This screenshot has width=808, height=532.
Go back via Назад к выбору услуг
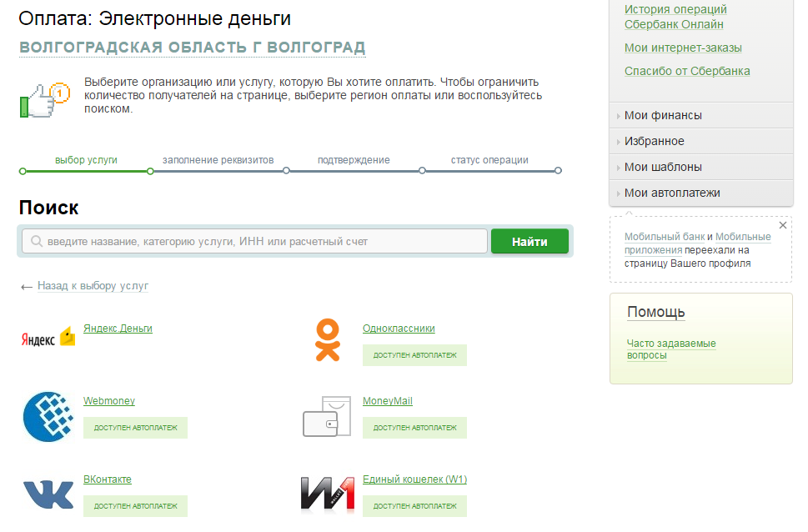tap(93, 286)
